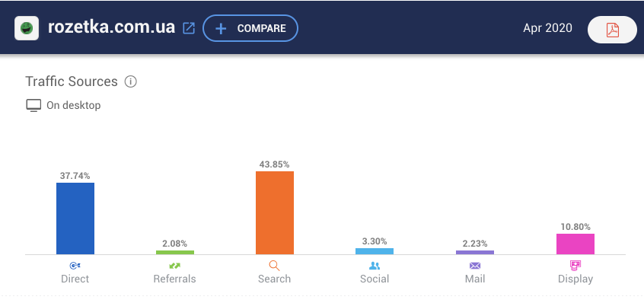Image resolution: width=644 pixels, height=303 pixels.
Task: Click the Social people icon
Action: coord(375,266)
